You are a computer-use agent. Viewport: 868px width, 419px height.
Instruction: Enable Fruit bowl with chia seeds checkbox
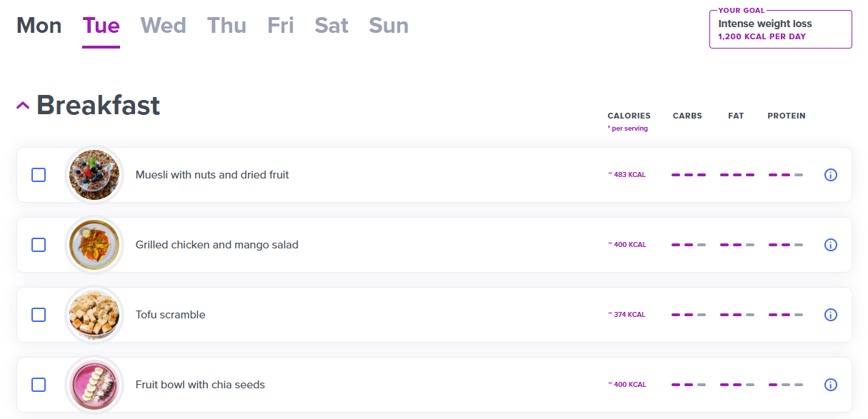point(39,385)
